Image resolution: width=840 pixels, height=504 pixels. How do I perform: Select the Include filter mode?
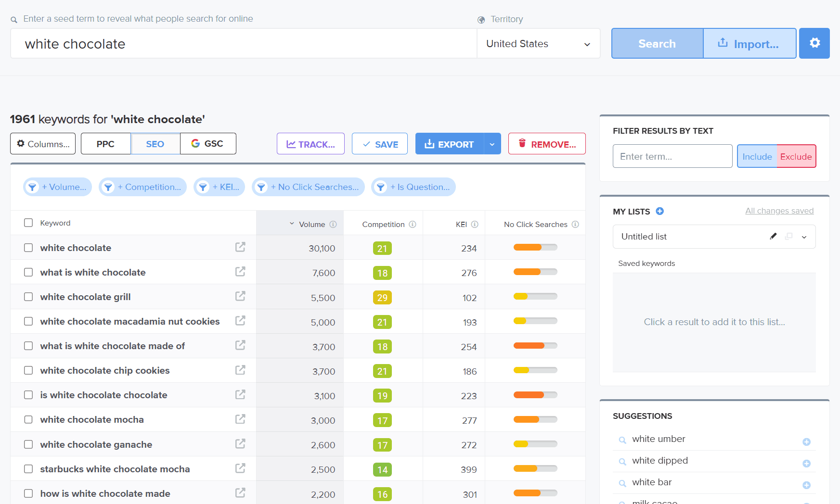[x=757, y=156]
